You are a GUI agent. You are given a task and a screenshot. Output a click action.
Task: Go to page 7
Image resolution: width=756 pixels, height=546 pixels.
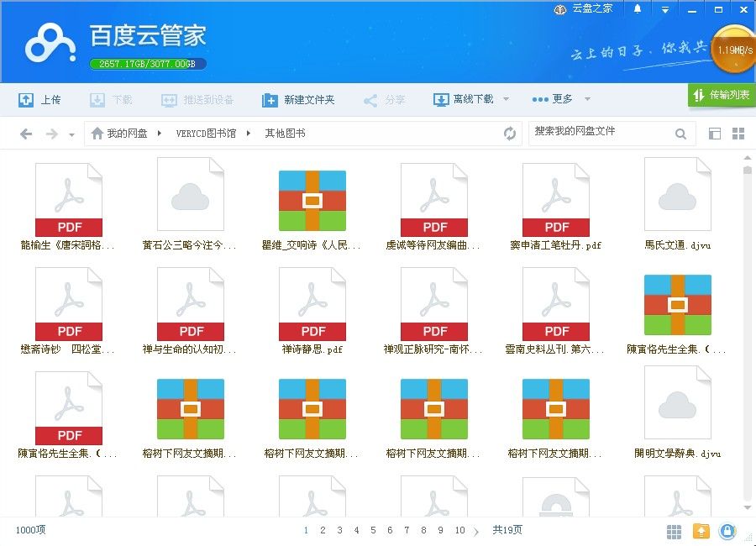pyautogui.click(x=407, y=530)
